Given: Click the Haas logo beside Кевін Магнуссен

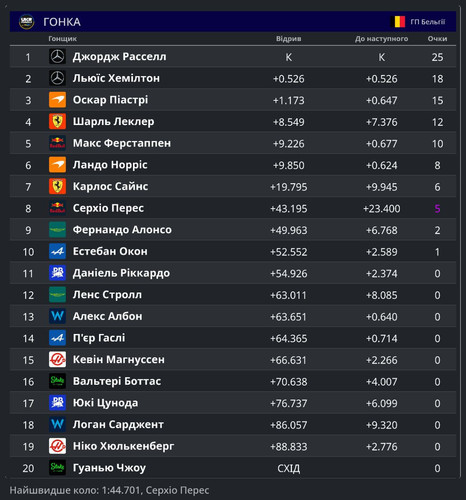Looking at the screenshot, I should [57, 360].
